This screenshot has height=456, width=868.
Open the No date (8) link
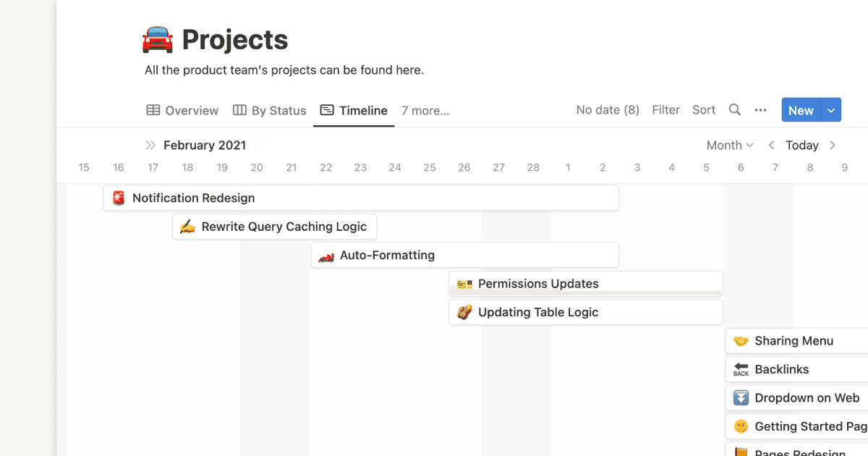pyautogui.click(x=608, y=109)
